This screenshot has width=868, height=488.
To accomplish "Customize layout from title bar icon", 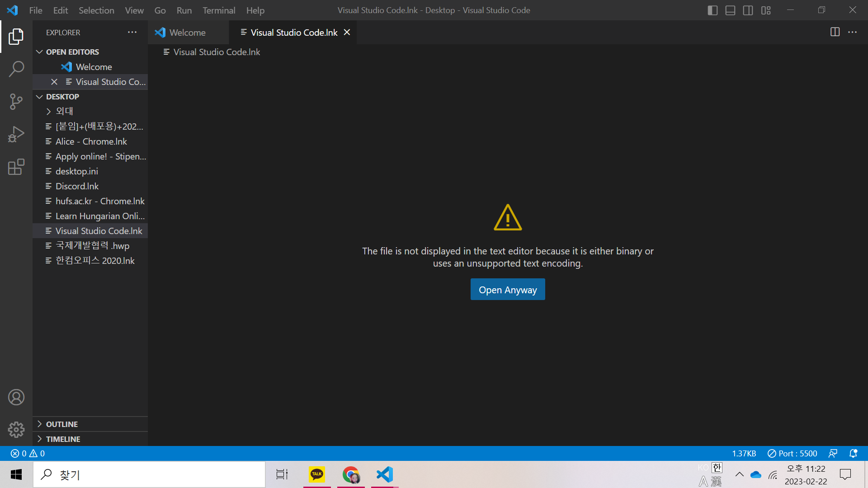I will click(x=766, y=10).
